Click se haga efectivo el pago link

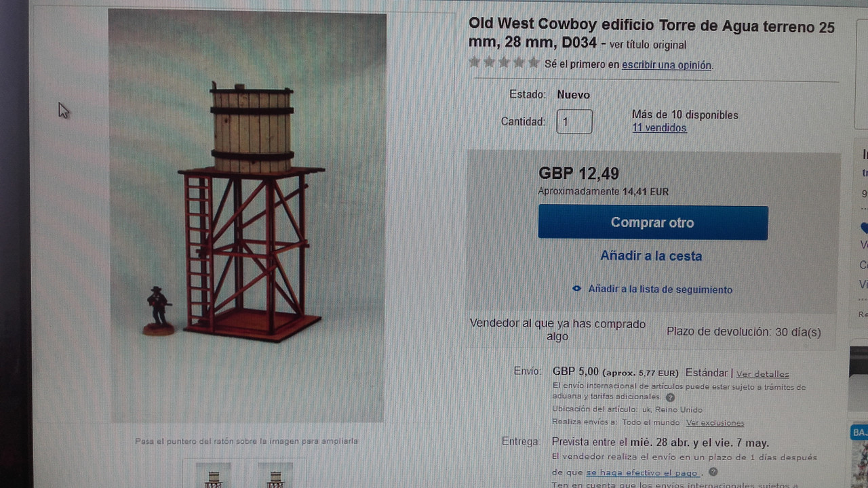click(642, 472)
